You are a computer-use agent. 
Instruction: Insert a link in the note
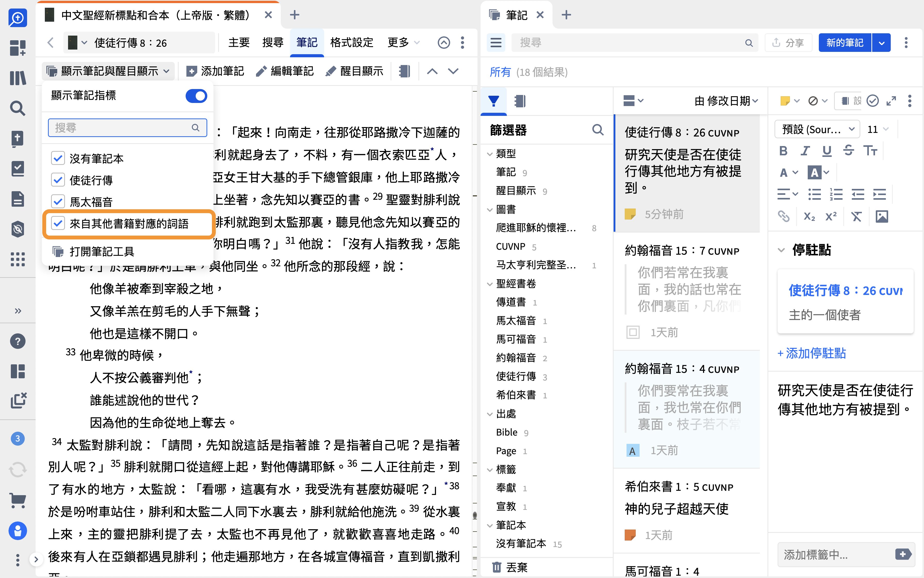click(783, 216)
